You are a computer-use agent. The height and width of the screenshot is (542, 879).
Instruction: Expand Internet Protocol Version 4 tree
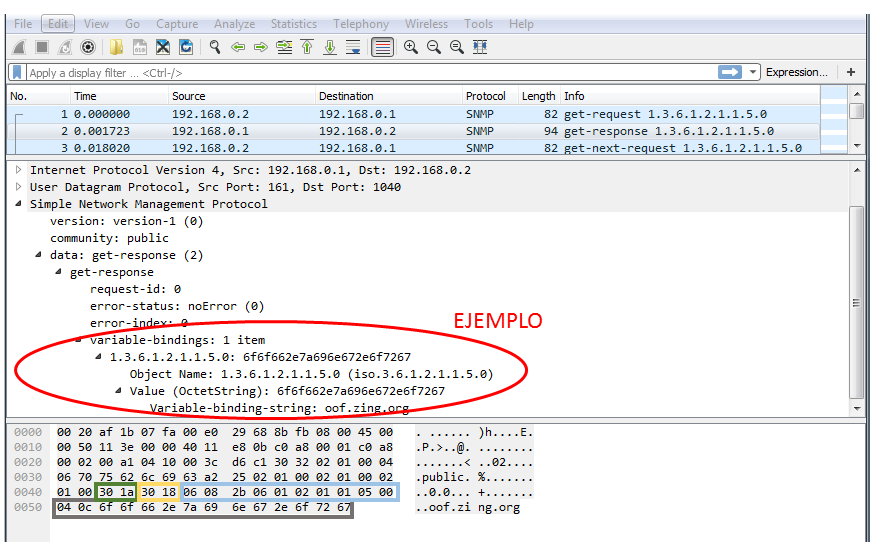18,170
